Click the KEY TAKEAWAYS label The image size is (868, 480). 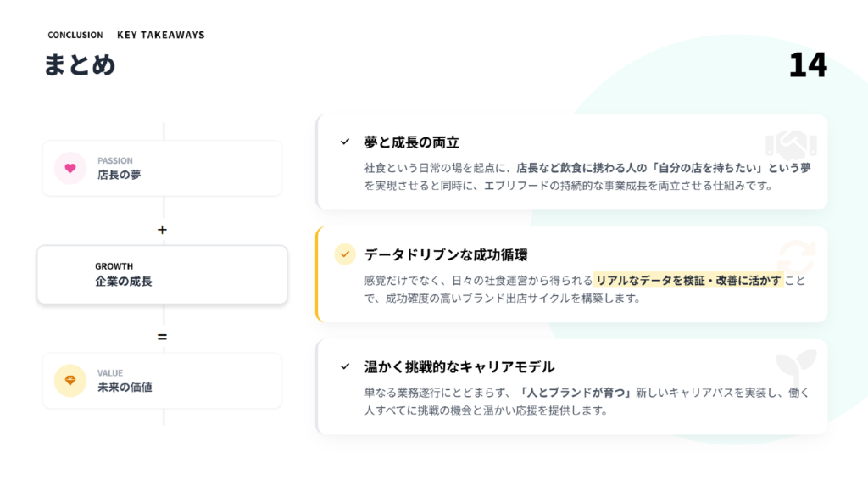click(160, 36)
